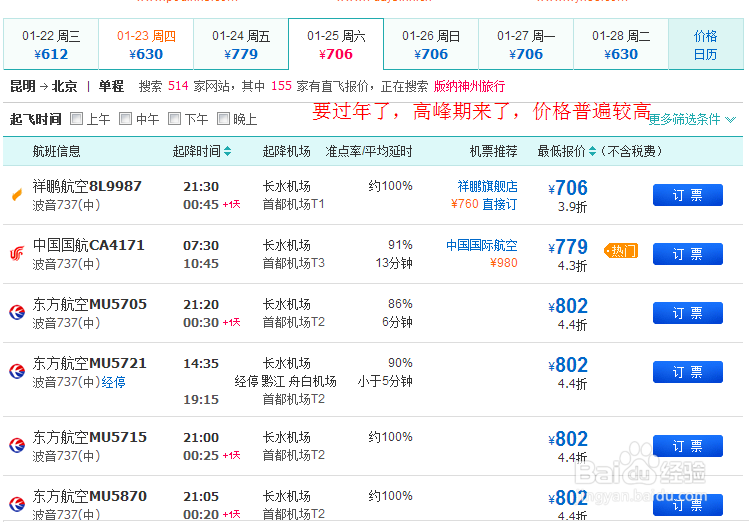Check the 晚上 departure time filter
The image size is (749, 522).
click(223, 118)
